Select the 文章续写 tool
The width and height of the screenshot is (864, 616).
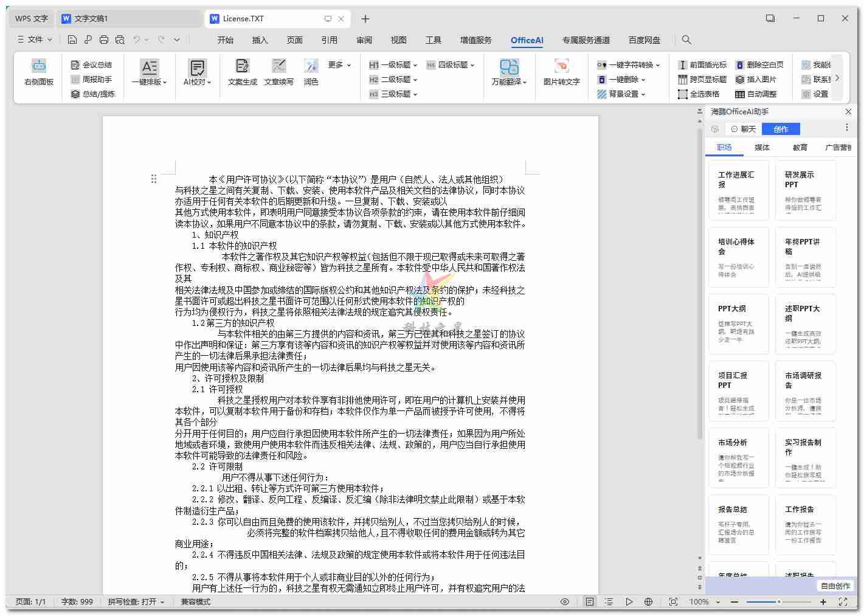[x=278, y=72]
